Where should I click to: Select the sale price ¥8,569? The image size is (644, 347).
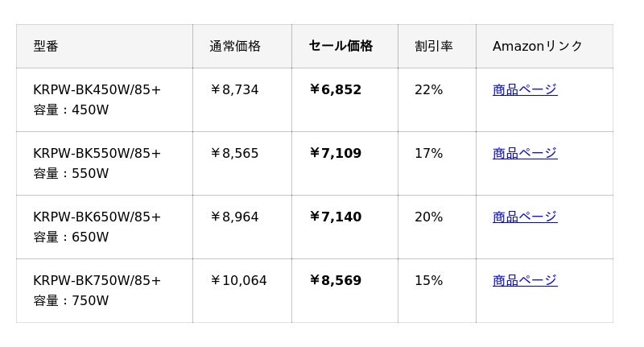coord(335,281)
